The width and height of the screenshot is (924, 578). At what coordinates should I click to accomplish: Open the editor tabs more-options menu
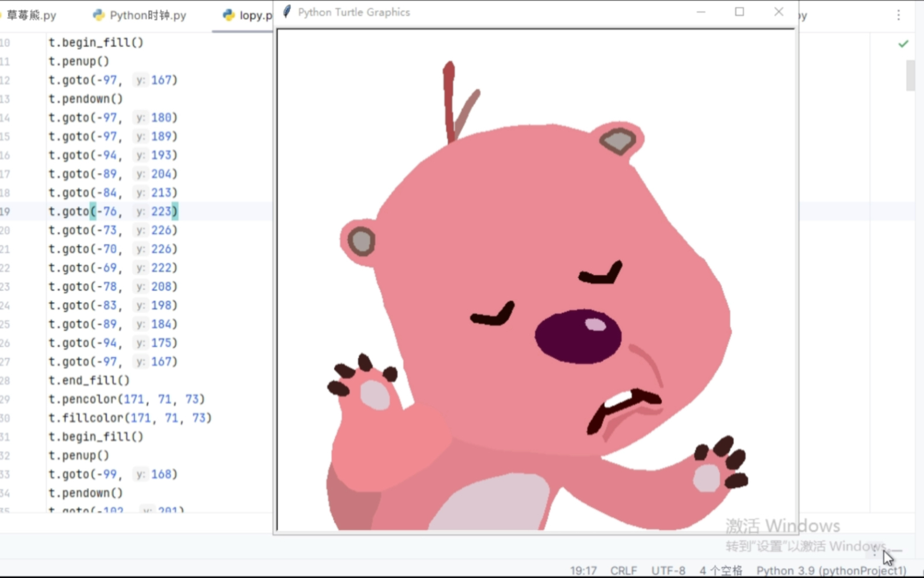tap(898, 15)
